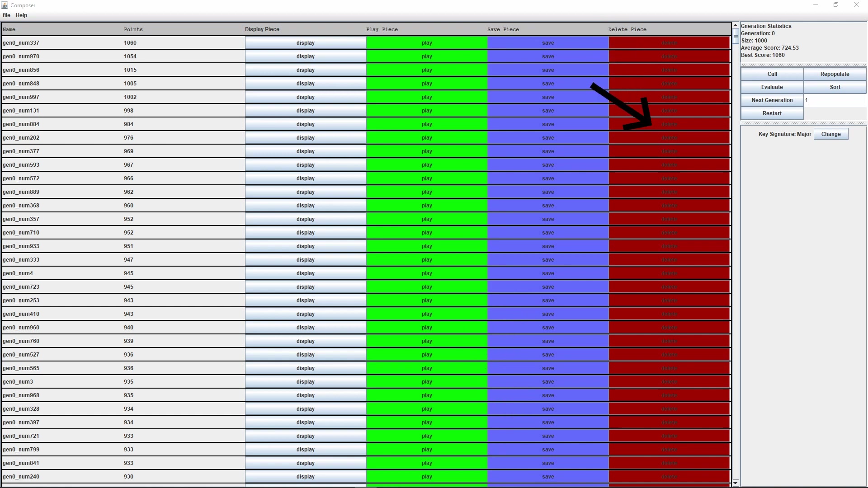Display piece gen0_num968
868x488 pixels.
click(x=306, y=395)
